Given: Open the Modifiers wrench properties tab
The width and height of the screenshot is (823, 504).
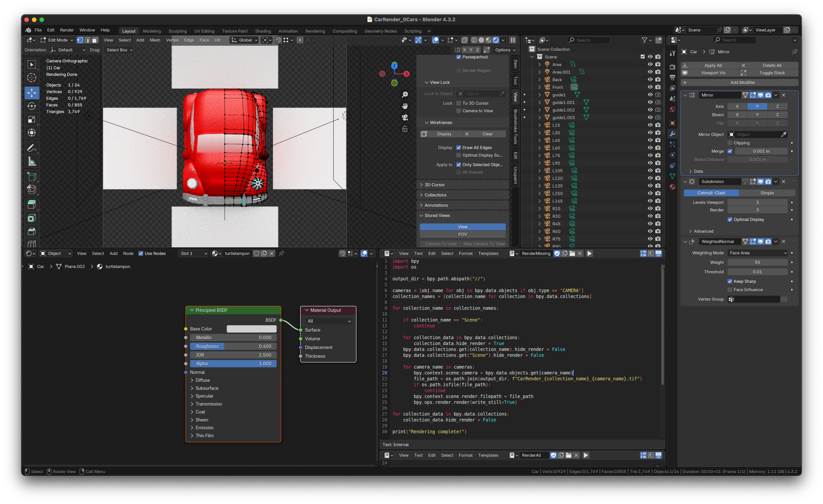Looking at the screenshot, I should (672, 134).
